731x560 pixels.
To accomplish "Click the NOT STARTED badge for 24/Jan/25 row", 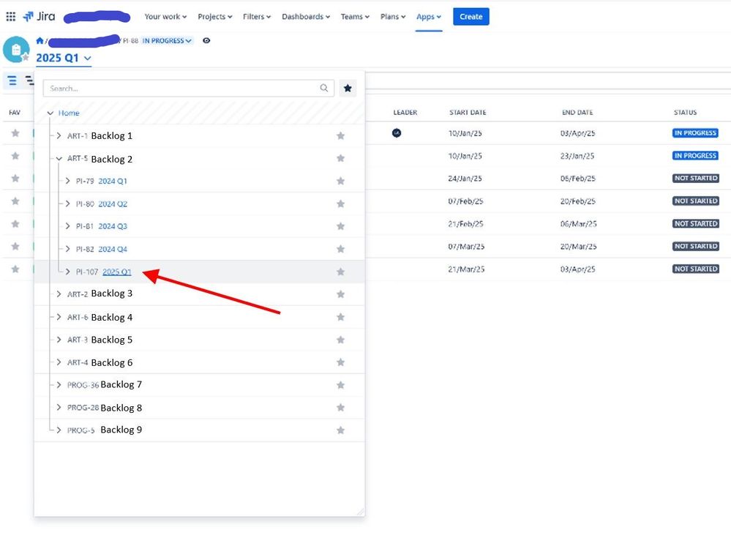I will pyautogui.click(x=696, y=178).
